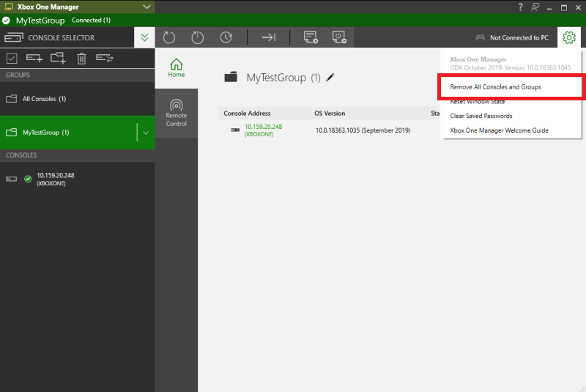This screenshot has height=392, width=586.
Task: Click the Power off console icon
Action: (x=197, y=37)
